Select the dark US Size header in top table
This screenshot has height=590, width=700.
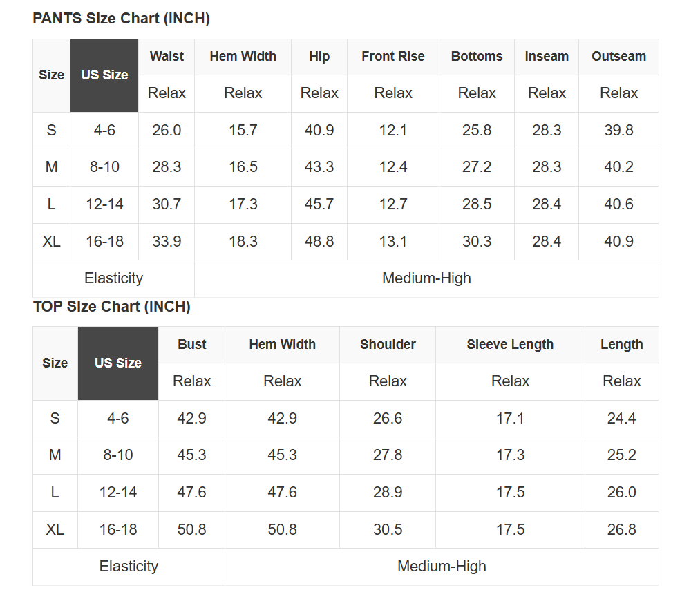[118, 363]
